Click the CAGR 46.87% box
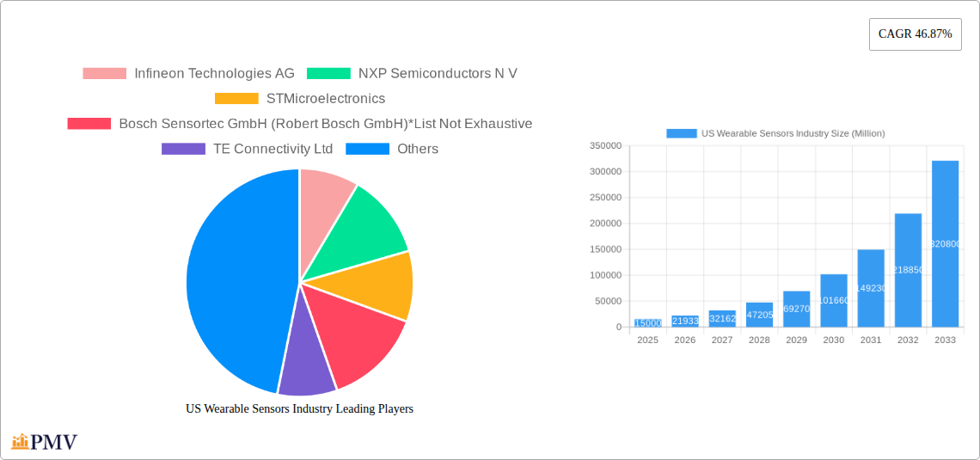Image resolution: width=980 pixels, height=460 pixels. click(915, 34)
